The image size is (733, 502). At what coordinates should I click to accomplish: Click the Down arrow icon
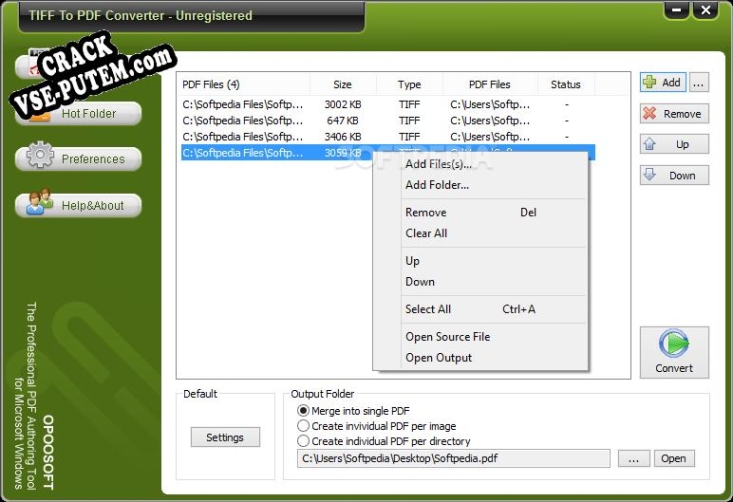(x=649, y=175)
